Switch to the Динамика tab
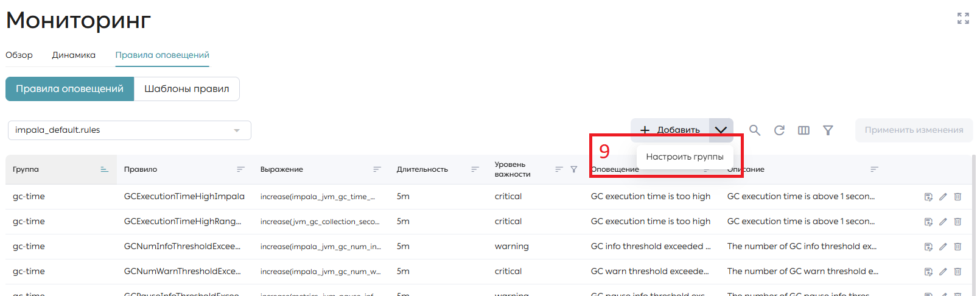980x296 pixels. (x=74, y=55)
